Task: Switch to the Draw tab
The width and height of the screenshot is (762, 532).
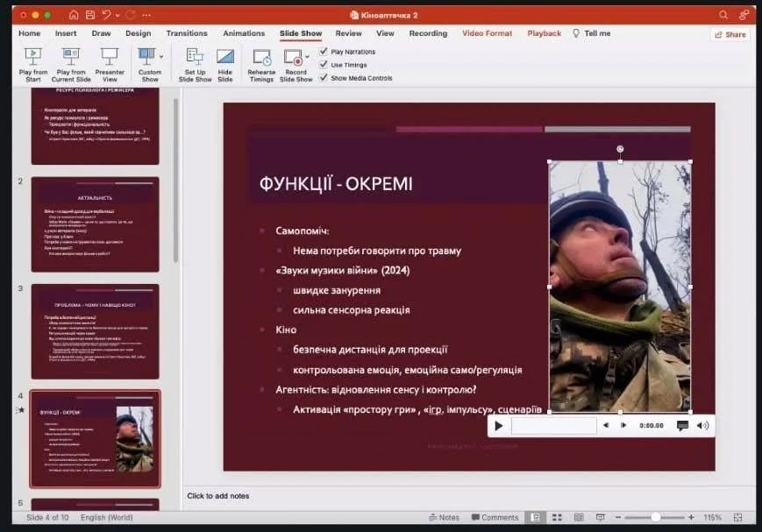Action: click(x=101, y=33)
